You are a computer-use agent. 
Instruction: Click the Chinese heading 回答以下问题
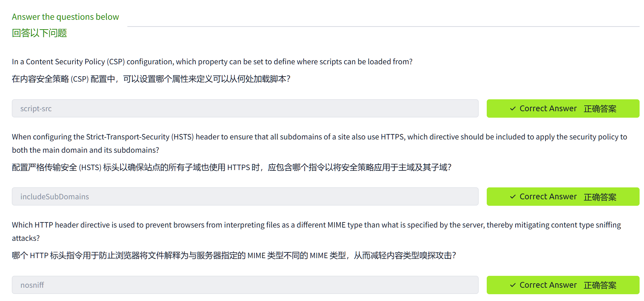(39, 33)
